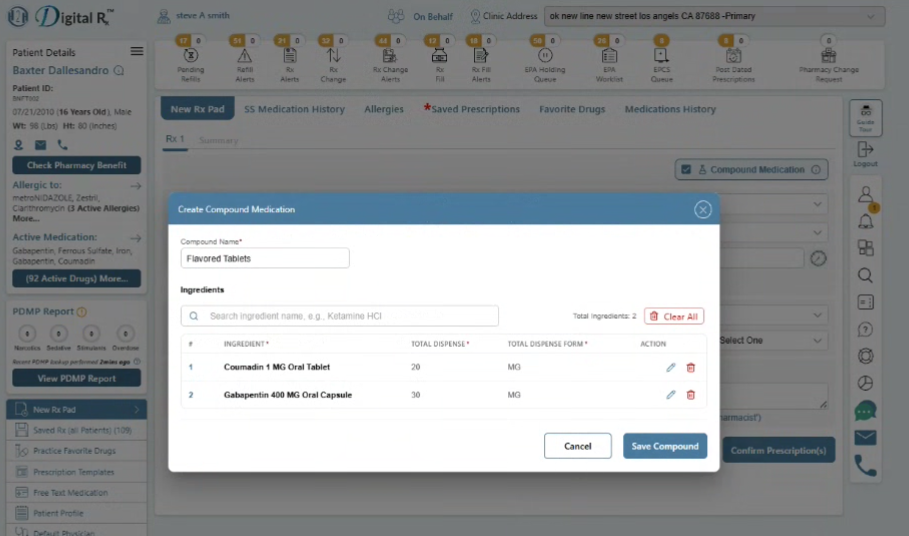Click Confirm Prescription(s) button

pos(779,450)
